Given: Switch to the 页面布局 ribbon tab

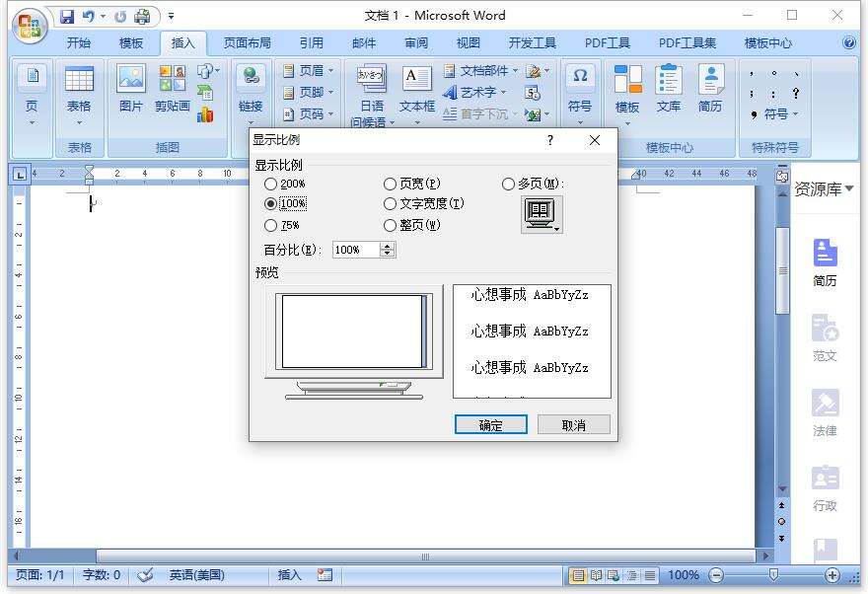Looking at the screenshot, I should 248,43.
